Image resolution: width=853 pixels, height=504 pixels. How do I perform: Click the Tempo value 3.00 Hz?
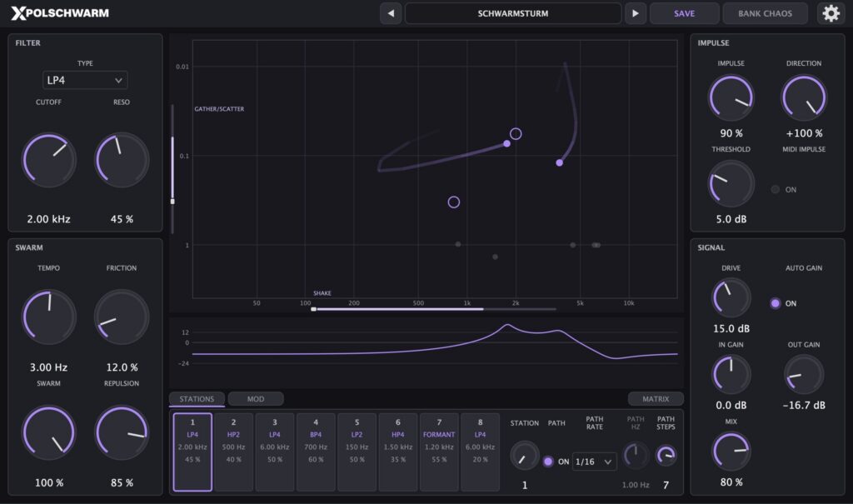49,367
